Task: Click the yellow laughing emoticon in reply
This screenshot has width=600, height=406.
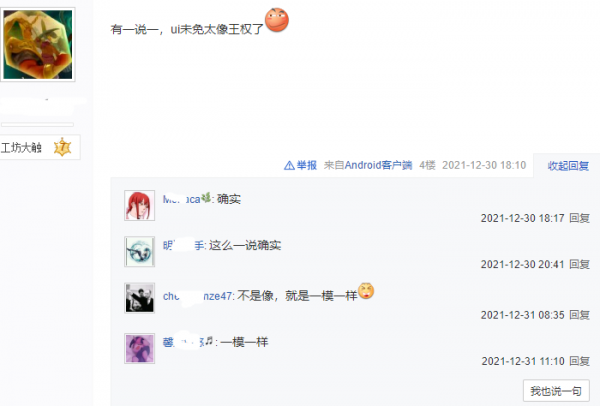Action: [366, 291]
